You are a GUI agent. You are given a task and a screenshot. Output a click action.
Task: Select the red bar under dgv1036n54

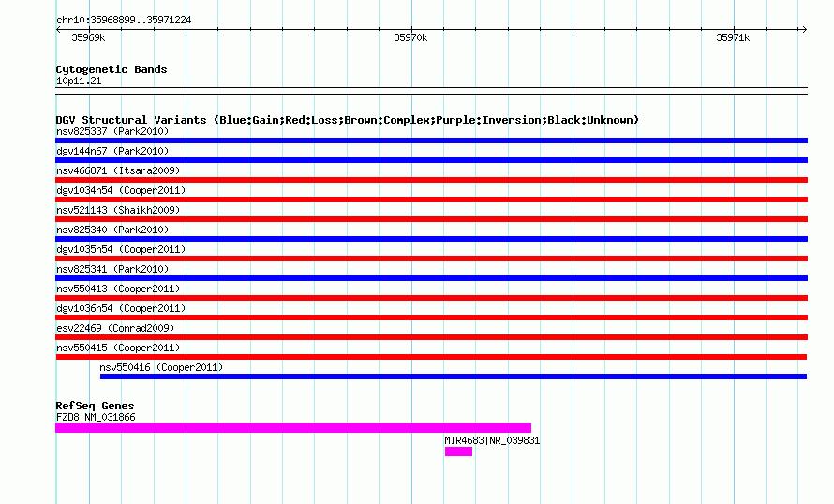(431, 318)
